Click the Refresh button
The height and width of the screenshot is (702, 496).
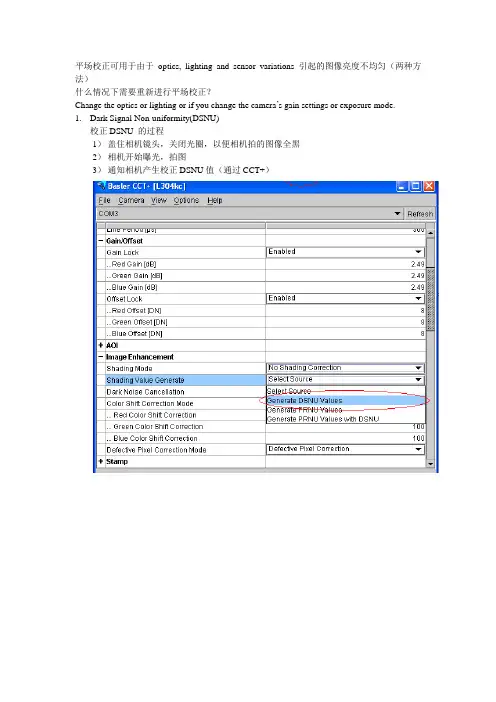[420, 214]
